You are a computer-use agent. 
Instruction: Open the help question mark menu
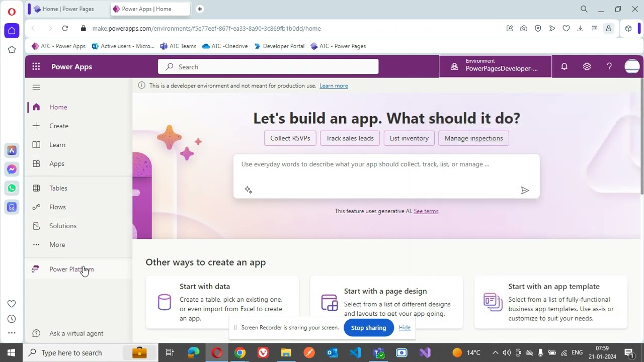(x=609, y=66)
